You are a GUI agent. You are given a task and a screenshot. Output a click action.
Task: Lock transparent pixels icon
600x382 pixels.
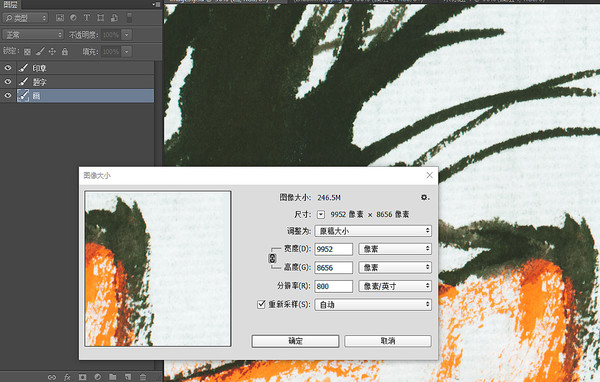click(x=27, y=51)
